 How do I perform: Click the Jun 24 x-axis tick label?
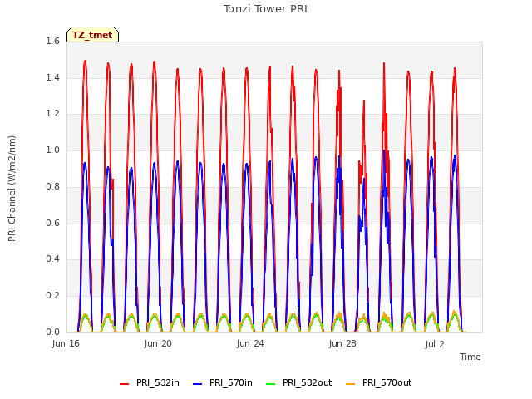[250, 343]
